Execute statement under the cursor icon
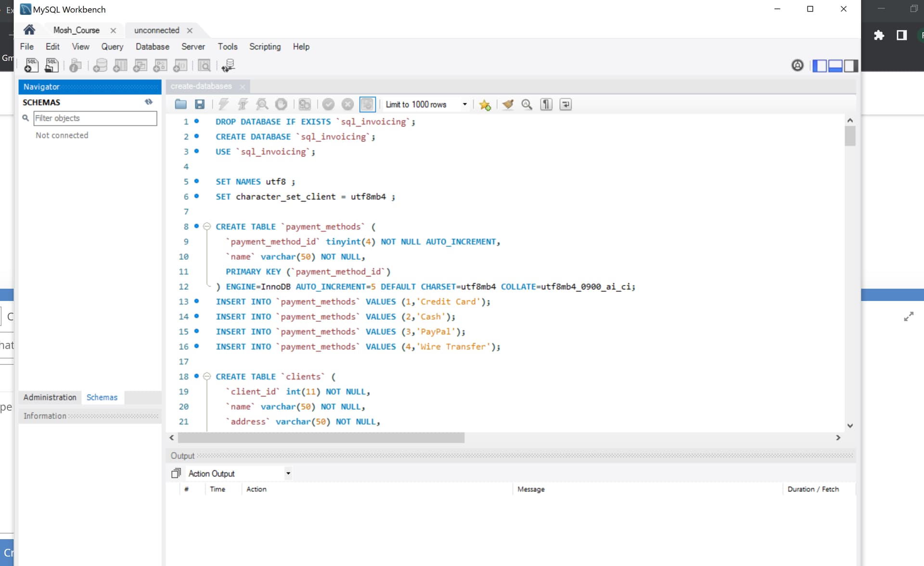The width and height of the screenshot is (924, 566). pos(243,104)
